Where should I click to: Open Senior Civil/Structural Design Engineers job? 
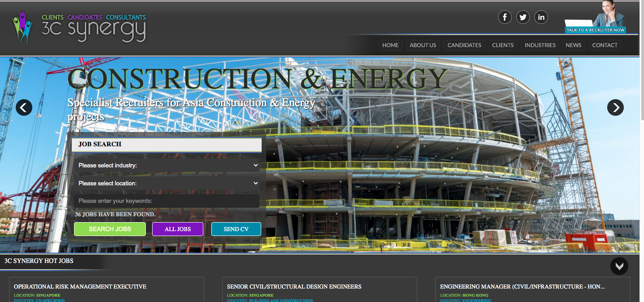[x=294, y=286]
